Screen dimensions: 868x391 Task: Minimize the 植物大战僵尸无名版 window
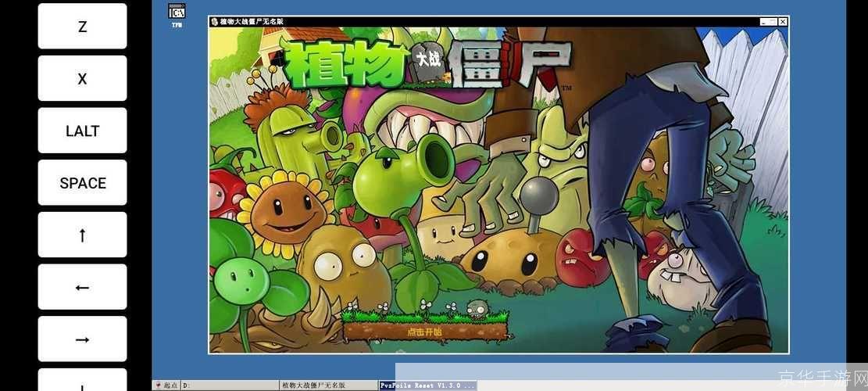point(764,22)
